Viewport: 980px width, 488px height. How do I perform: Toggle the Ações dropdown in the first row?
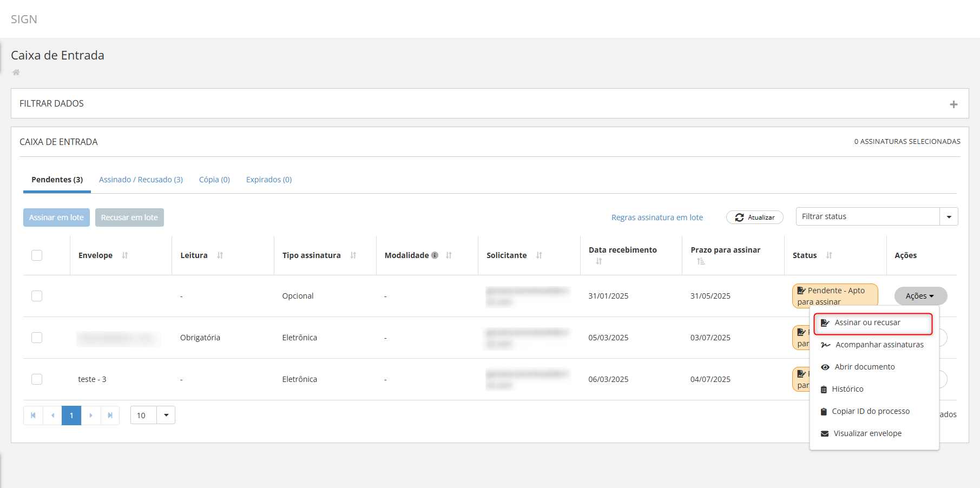[x=920, y=296]
